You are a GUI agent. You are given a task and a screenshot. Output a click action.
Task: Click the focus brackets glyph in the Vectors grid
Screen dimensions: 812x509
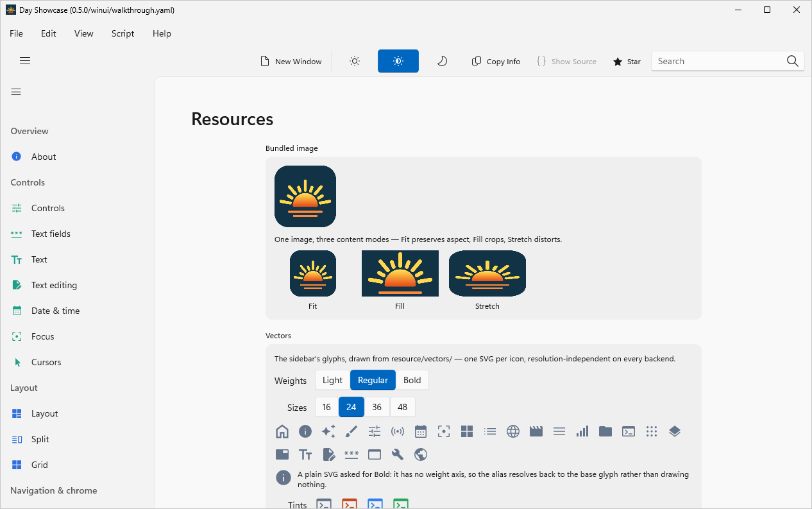(444, 431)
